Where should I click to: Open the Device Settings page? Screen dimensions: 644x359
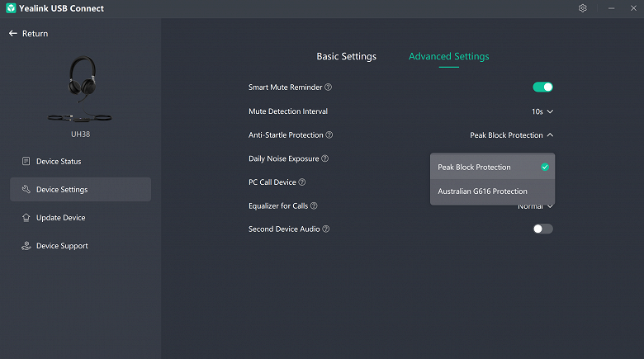coord(81,189)
